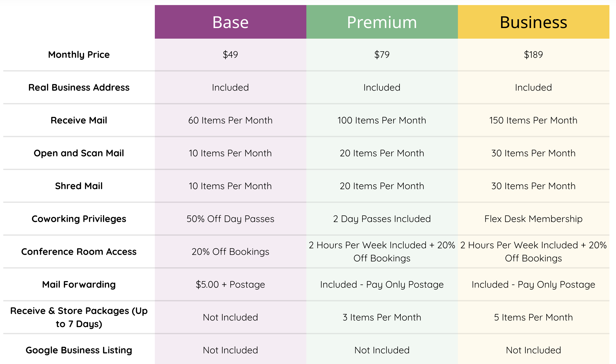Screen dimensions: 616x364
Task: Click the Conference Room Access label
Action: tap(79, 252)
